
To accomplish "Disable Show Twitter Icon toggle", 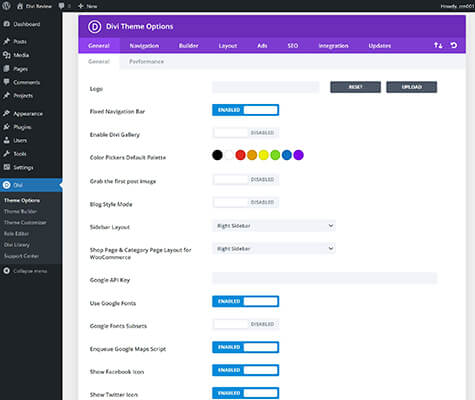I will click(245, 393).
